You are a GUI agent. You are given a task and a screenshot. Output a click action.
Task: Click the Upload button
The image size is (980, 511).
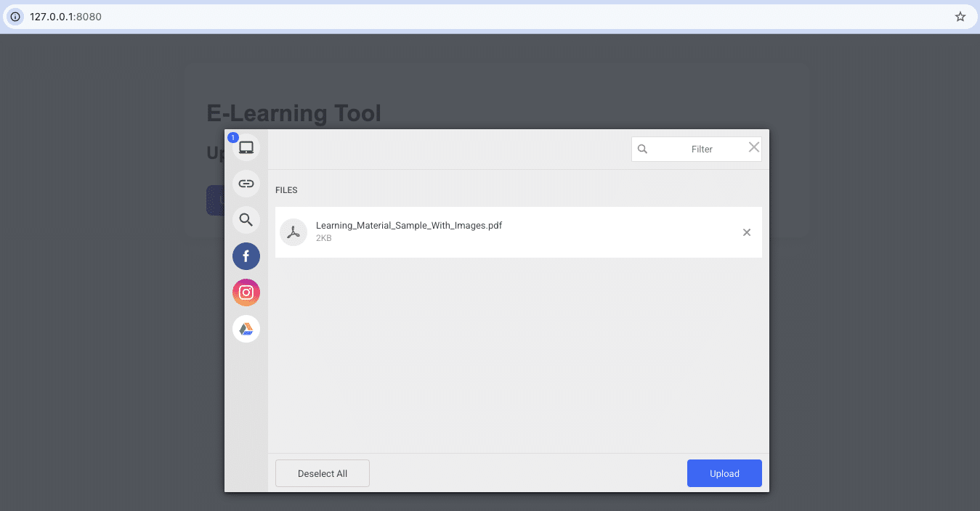pos(724,473)
